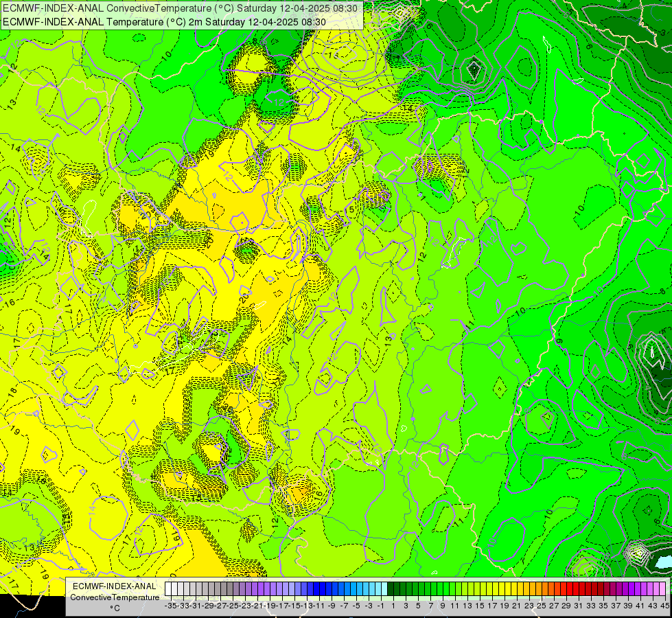Click the 45 value in the legend scale
This screenshot has height=618, width=672.
tap(664, 606)
